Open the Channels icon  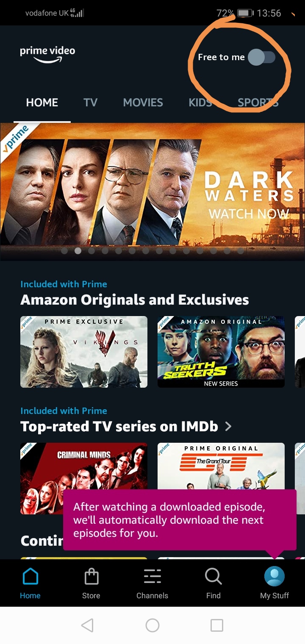coord(152,577)
